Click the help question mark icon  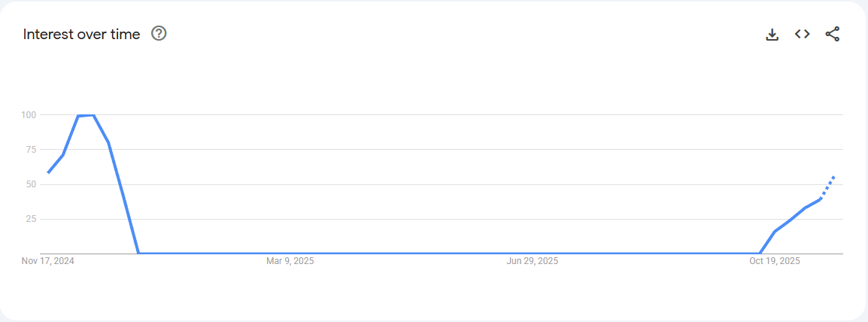[159, 34]
